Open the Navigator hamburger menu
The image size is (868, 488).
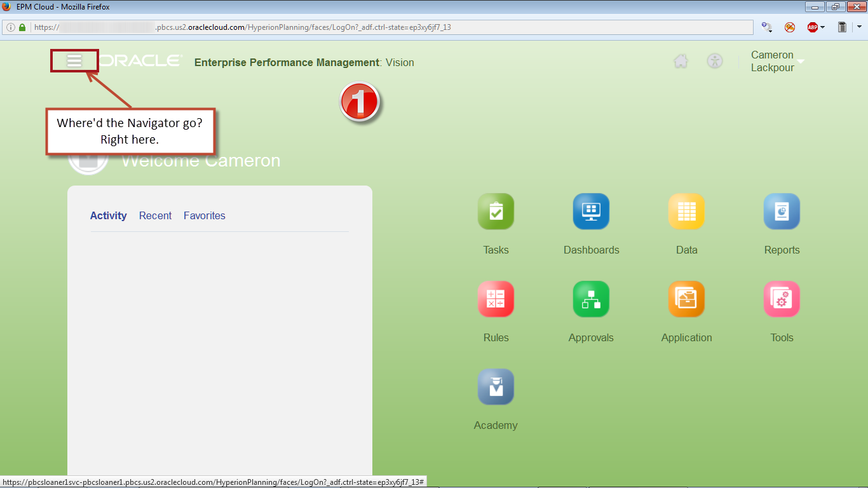[x=74, y=60]
